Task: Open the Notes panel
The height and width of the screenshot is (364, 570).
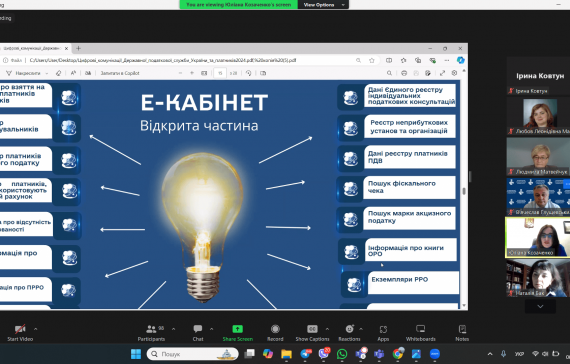Action: tap(462, 333)
